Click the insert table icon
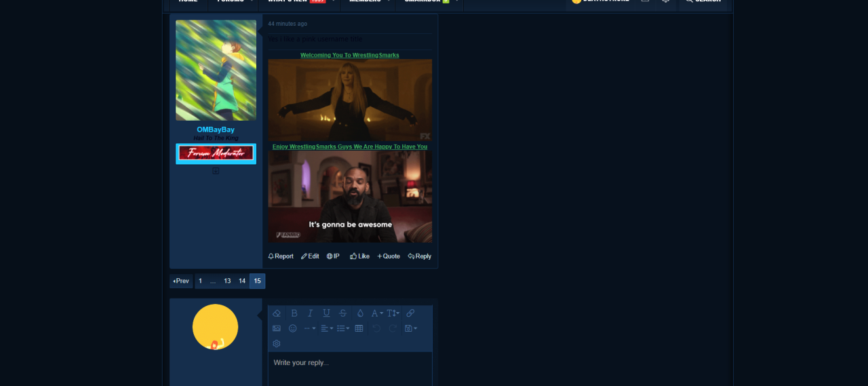The width and height of the screenshot is (868, 386). click(359, 328)
